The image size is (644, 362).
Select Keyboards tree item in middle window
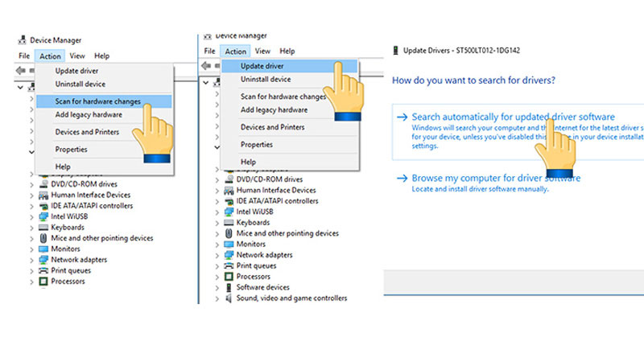pyautogui.click(x=253, y=223)
